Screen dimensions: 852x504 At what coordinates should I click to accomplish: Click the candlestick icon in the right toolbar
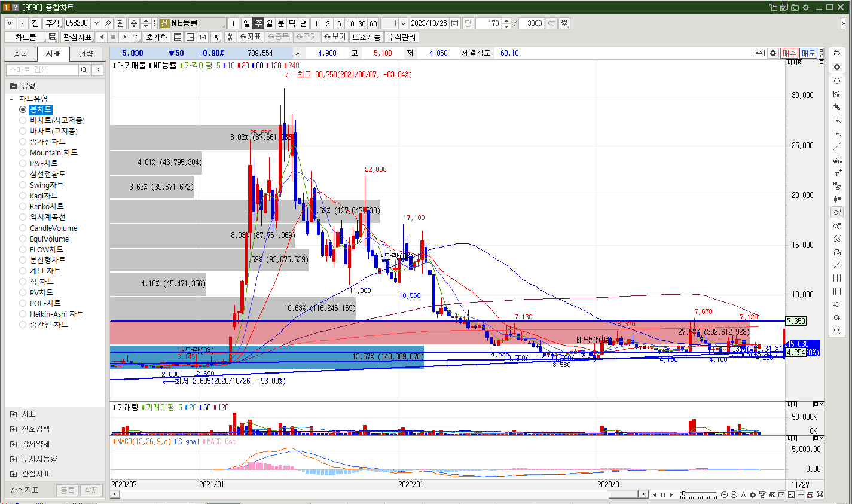pos(837,199)
